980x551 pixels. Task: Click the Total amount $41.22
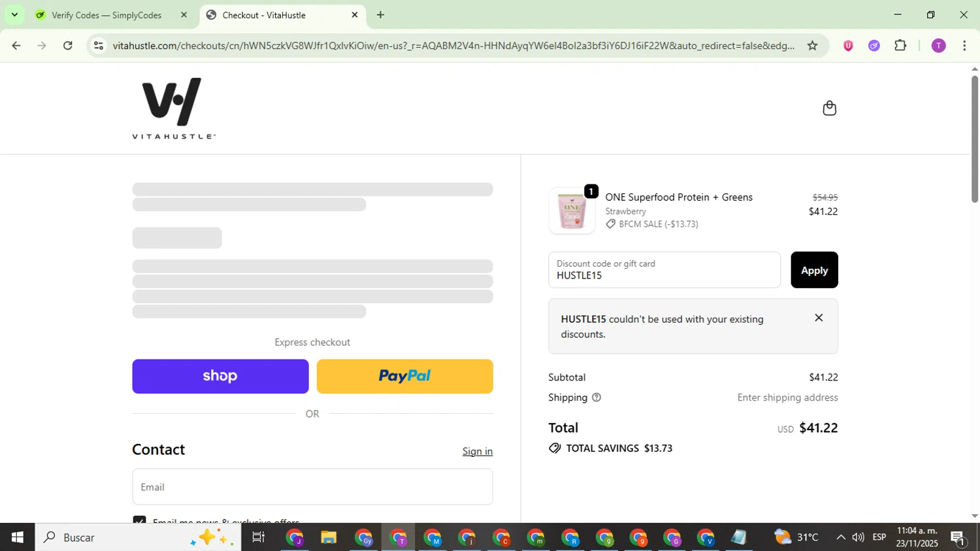(819, 428)
